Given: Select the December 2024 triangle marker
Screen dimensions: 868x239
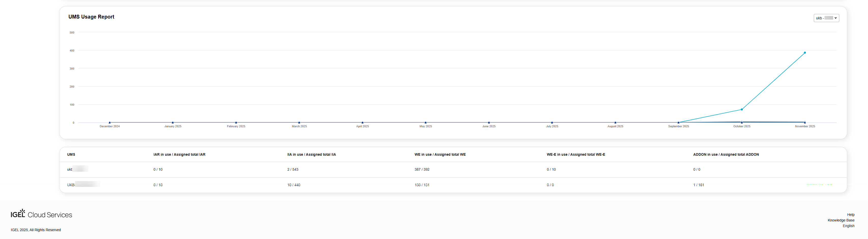Looking at the screenshot, I should (109, 122).
